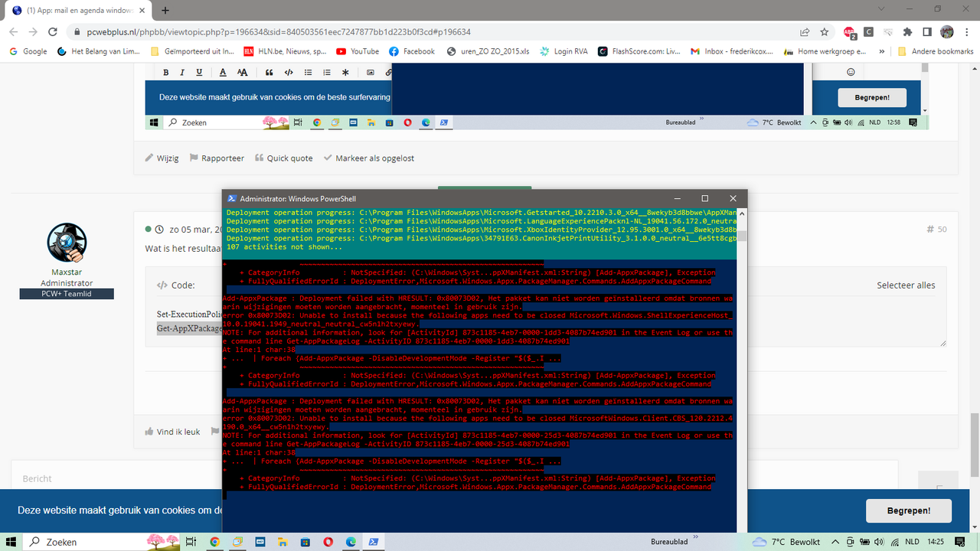Screen dimensions: 980x551
Task: Open the Adblock Plus extension
Action: tap(850, 32)
